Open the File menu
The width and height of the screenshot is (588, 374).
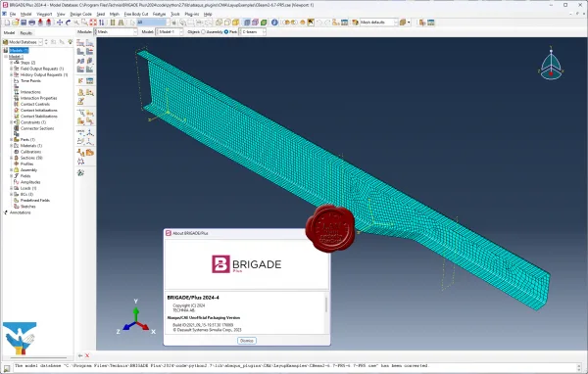pyautogui.click(x=13, y=15)
